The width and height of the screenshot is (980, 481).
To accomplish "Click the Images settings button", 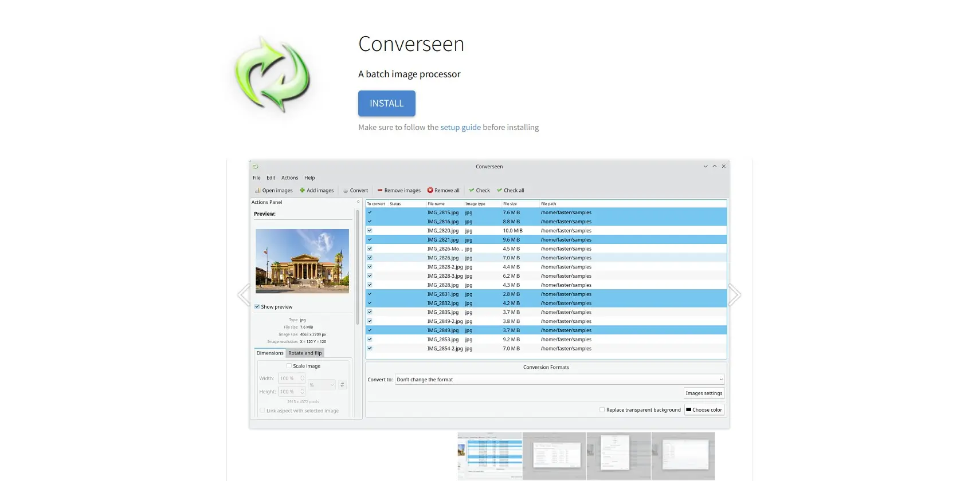I will [x=704, y=393].
